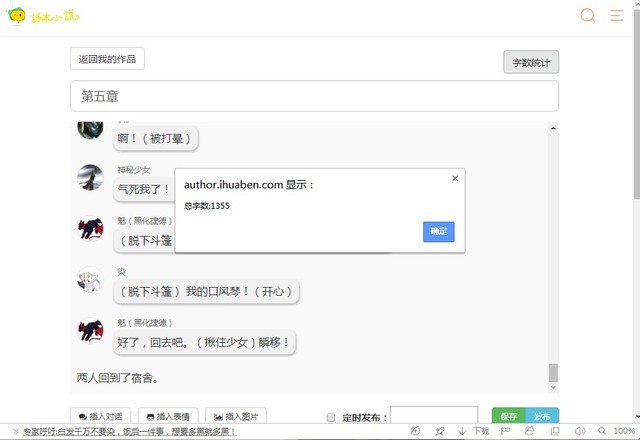The width and height of the screenshot is (640, 440).
Task: Click the 染 character avatar
Action: click(x=90, y=280)
